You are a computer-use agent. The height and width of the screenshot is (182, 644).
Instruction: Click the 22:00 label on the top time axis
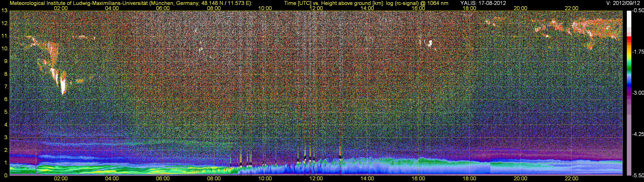[571, 8]
